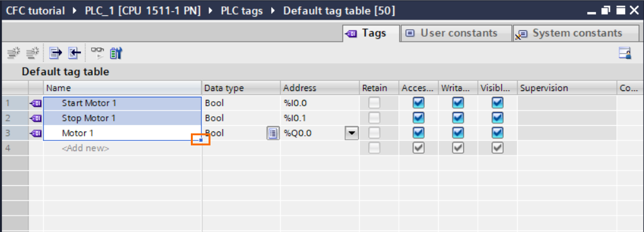Click the Visible column header
The image size is (644, 232).
pos(497,88)
